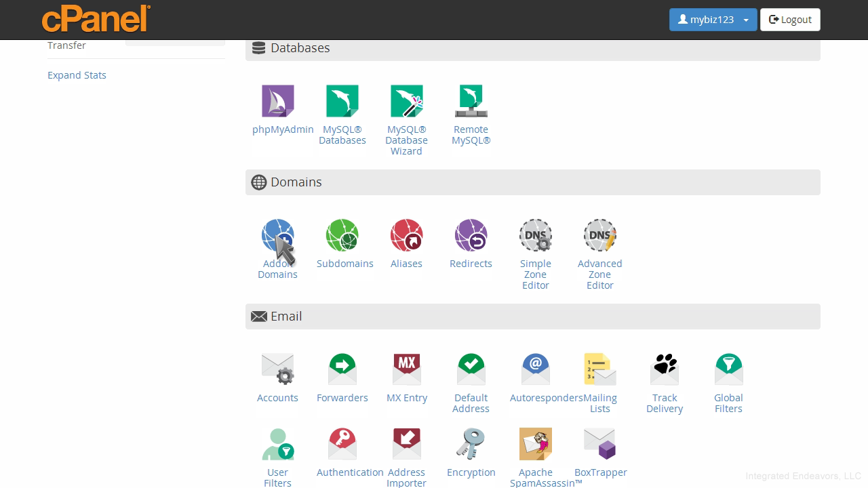This screenshot has height=488, width=868.
Task: Launch the Simple Zone Editor
Action: click(535, 236)
